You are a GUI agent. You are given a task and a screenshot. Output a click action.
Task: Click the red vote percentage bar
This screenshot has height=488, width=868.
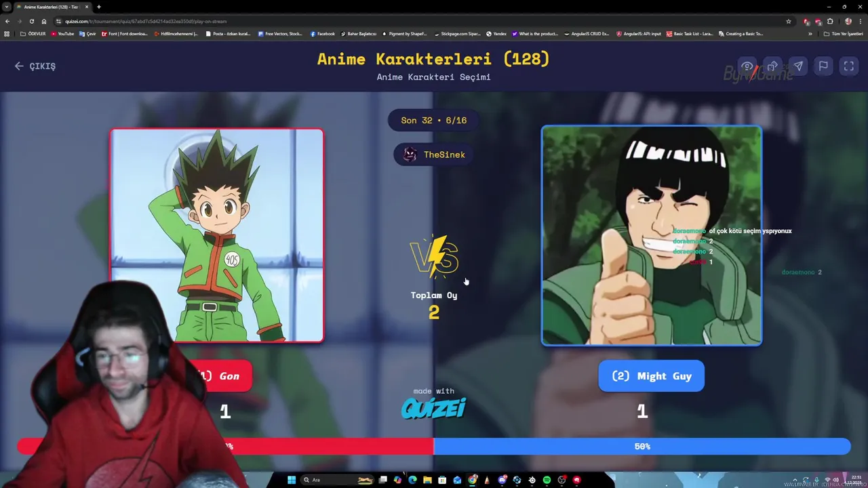pos(225,446)
